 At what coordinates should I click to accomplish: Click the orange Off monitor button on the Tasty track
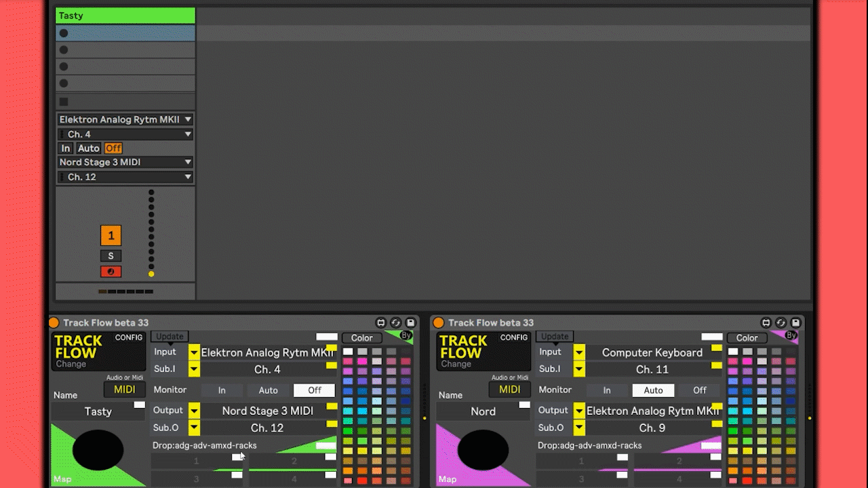[113, 148]
